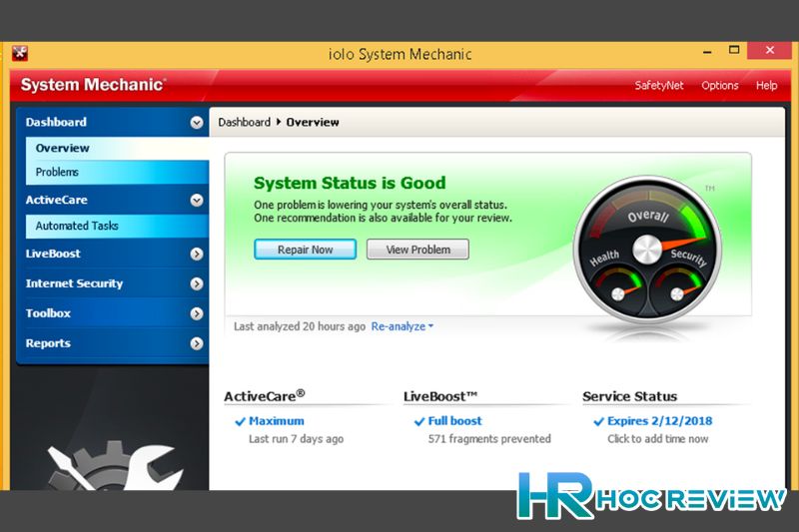Click the Service Status heading
The image size is (799, 532).
[630, 396]
